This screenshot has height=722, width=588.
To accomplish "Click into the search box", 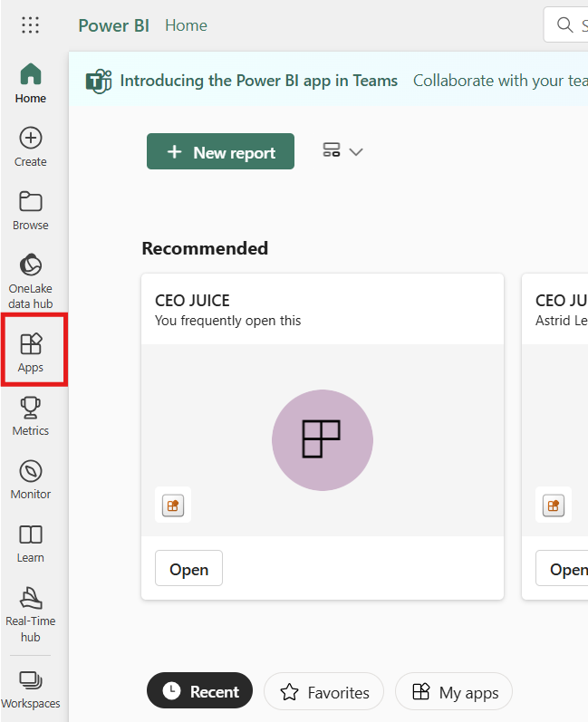I will [566, 24].
